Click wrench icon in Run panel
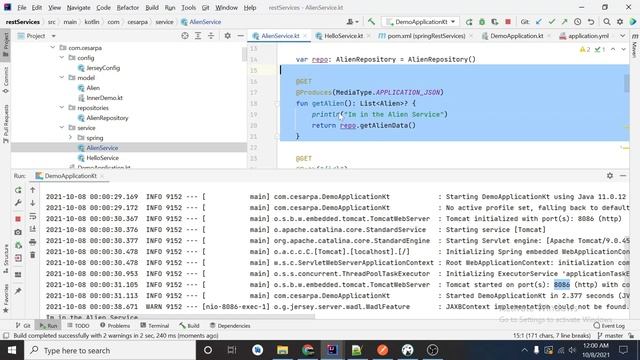 coord(18,203)
